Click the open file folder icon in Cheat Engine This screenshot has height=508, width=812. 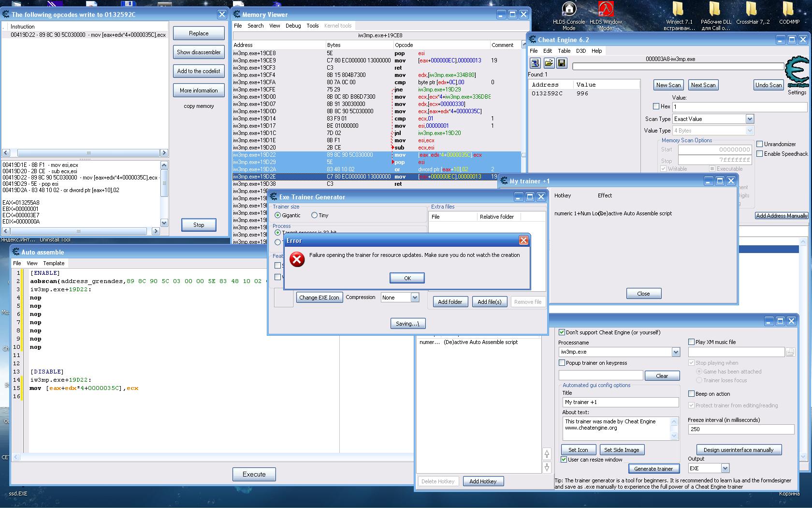pyautogui.click(x=549, y=63)
